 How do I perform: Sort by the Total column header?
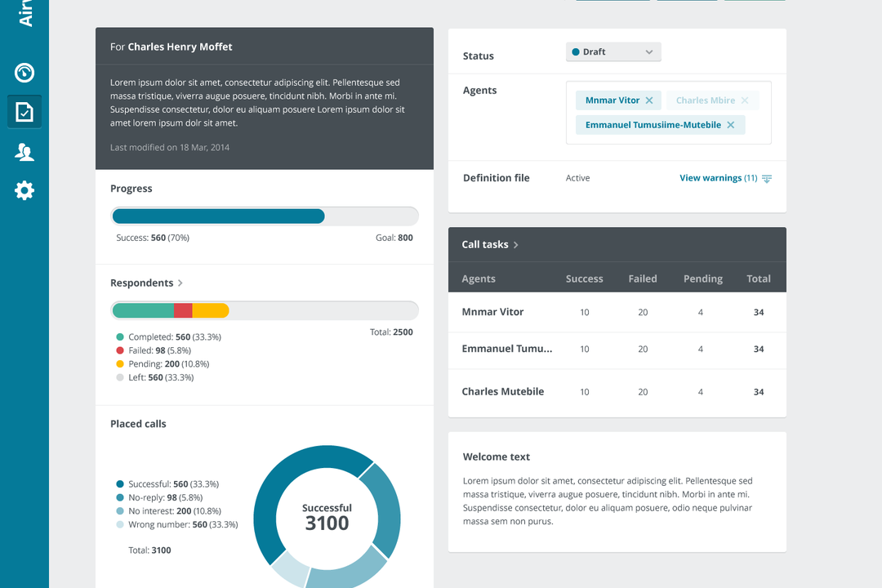pos(758,278)
